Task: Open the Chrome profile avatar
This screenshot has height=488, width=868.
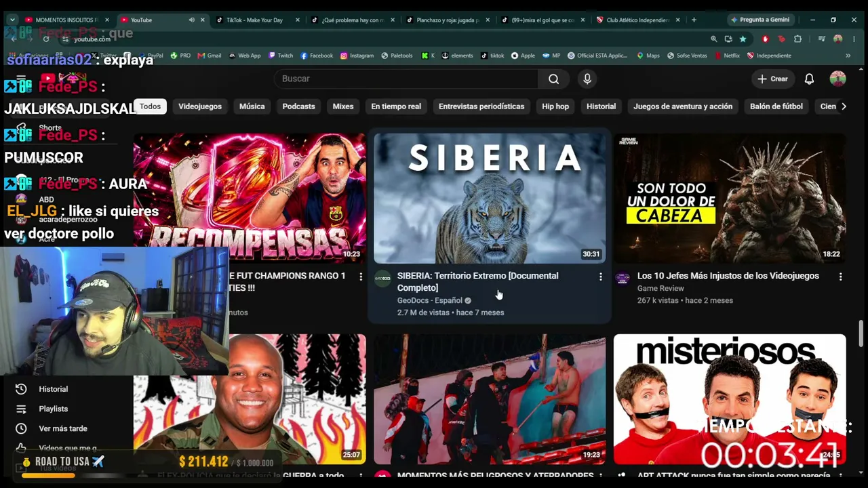Action: click(837, 39)
